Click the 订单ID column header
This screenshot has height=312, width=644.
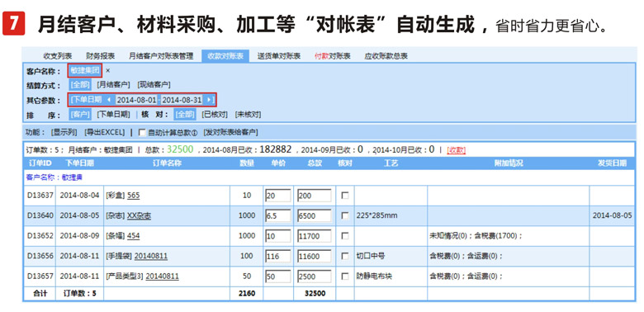(40, 163)
